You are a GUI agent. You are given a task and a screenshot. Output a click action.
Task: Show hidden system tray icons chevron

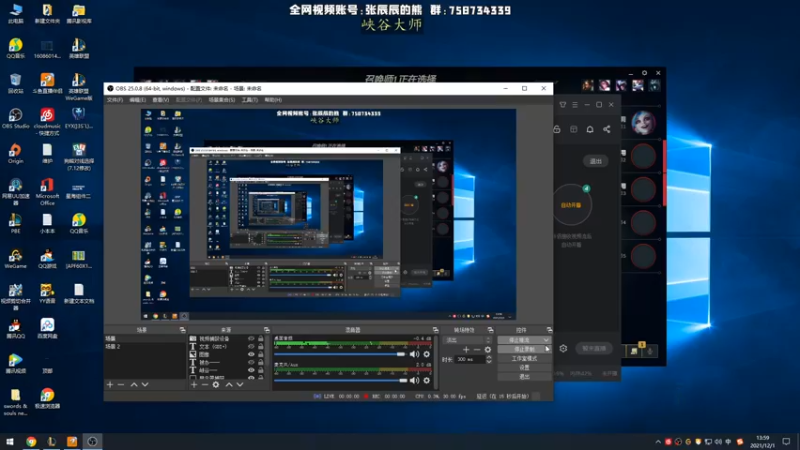click(x=658, y=442)
